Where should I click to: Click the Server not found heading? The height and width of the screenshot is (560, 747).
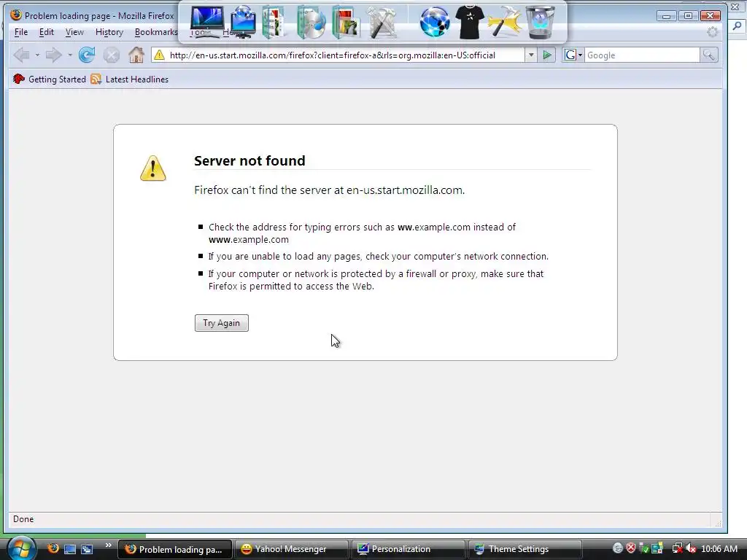pyautogui.click(x=249, y=160)
